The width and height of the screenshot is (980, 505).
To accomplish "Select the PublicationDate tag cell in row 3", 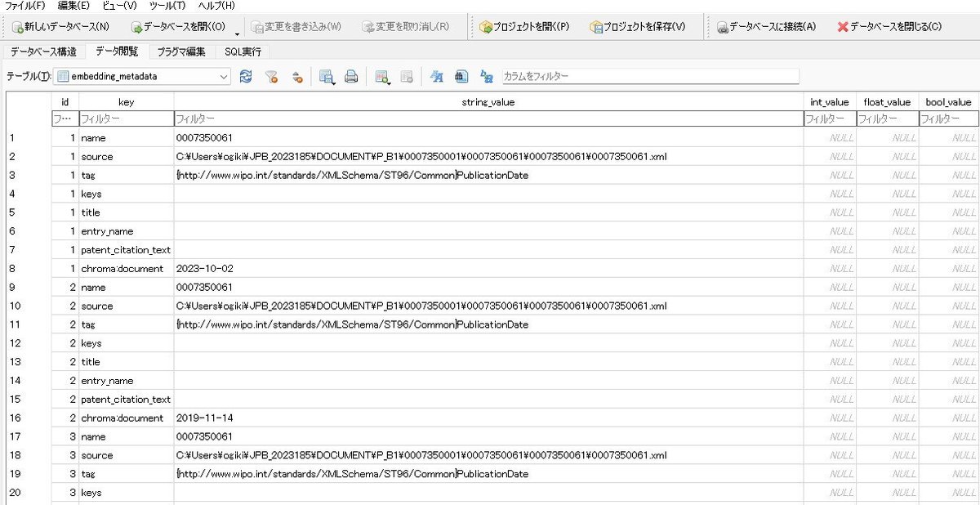I will (488, 175).
